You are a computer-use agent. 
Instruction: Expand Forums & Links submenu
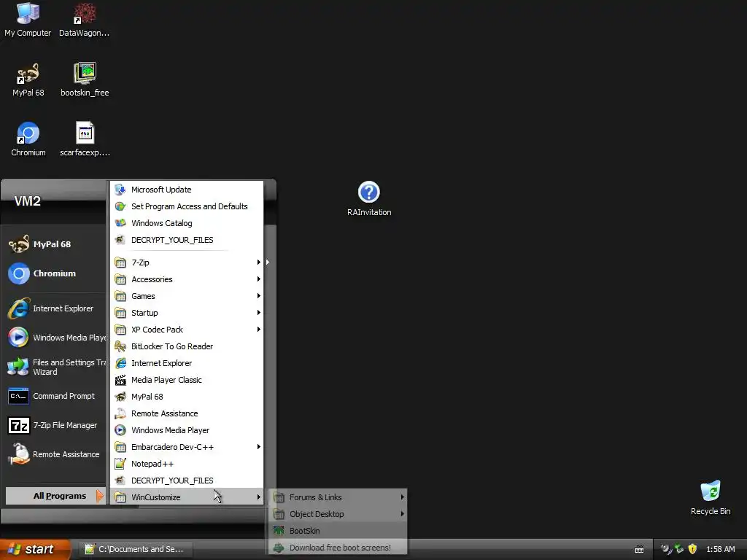(x=338, y=497)
